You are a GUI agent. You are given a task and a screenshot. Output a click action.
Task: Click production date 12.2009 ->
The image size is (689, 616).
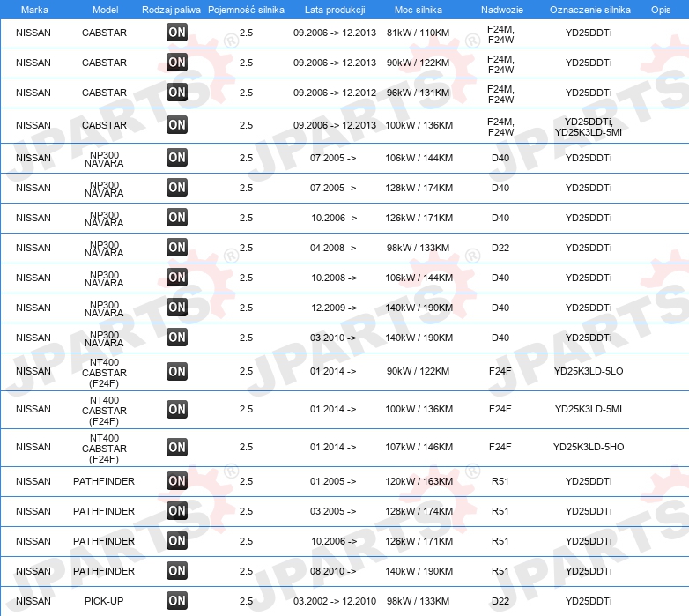click(334, 308)
